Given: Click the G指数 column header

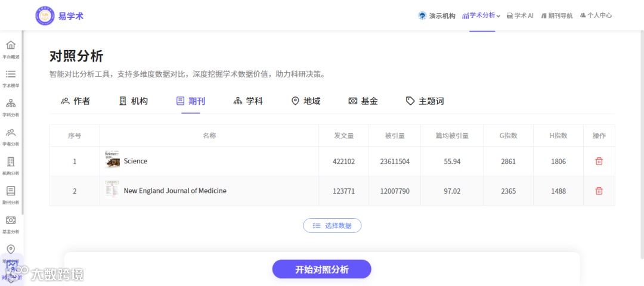Looking at the screenshot, I should coord(509,135).
